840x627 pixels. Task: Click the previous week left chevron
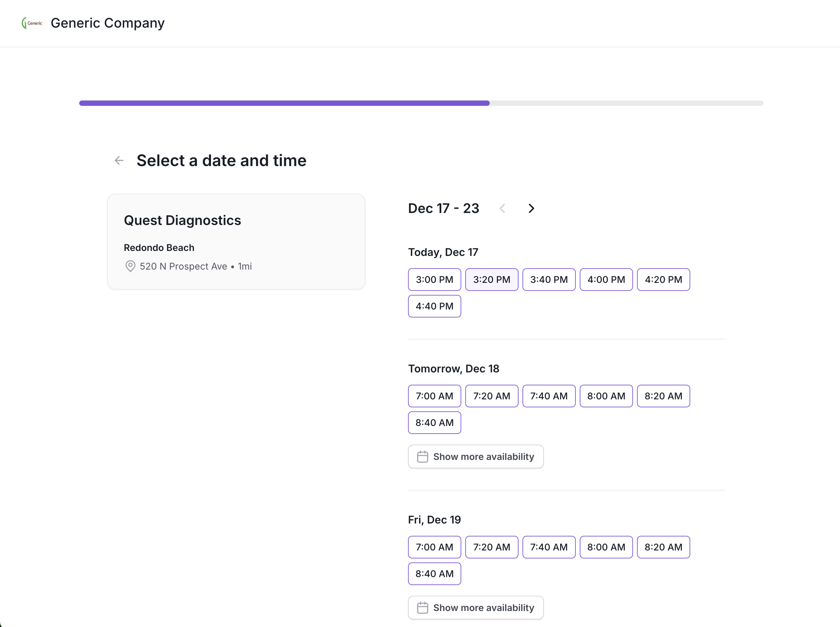502,208
